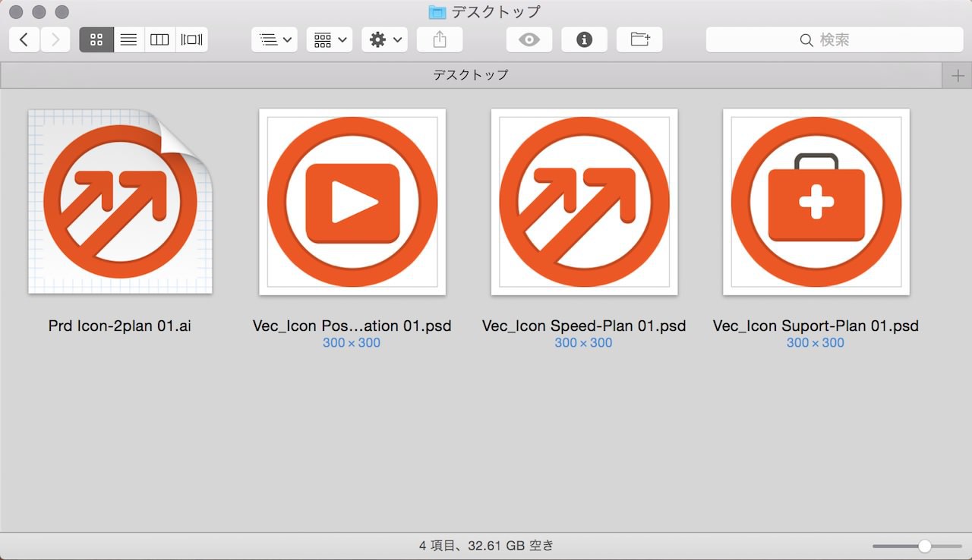Switch to column view mode
Viewport: 972px width, 560px height.
point(159,40)
